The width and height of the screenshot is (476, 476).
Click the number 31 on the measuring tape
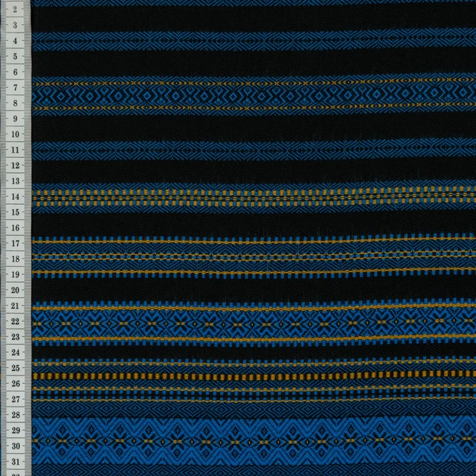coord(15,462)
